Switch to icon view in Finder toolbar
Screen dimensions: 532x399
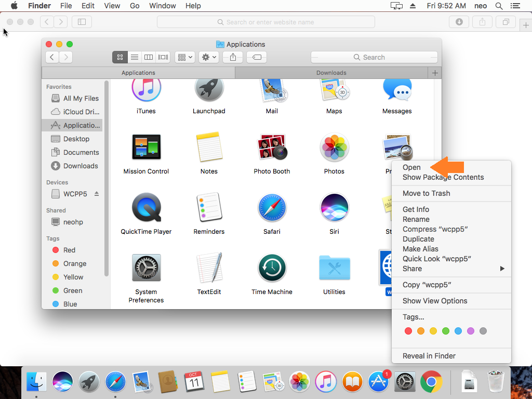120,57
